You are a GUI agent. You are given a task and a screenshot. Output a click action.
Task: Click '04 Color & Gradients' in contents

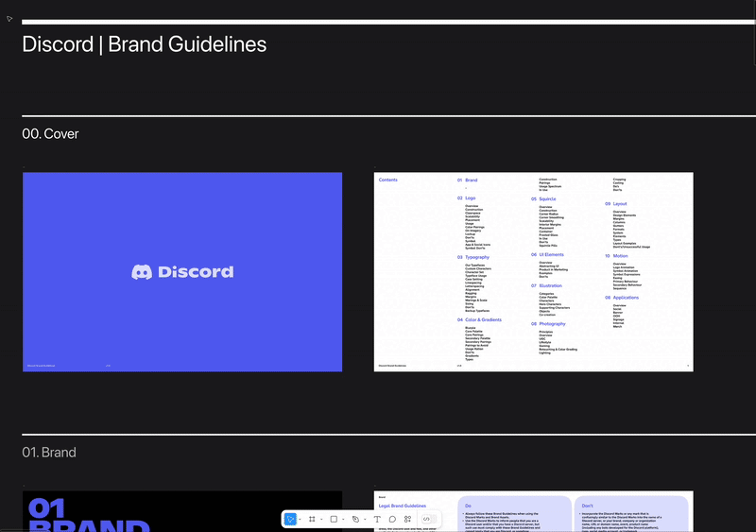[479, 319]
